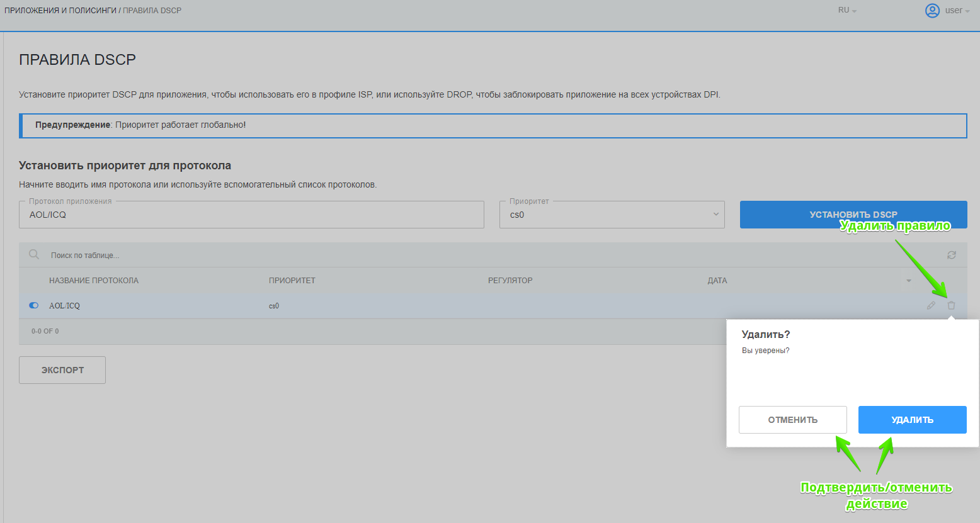The height and width of the screenshot is (523, 980).
Task: Go to ПРИЛОЖЕНИЯ И ПОЛИСИНГИ breadcrumb
Action: [x=60, y=11]
